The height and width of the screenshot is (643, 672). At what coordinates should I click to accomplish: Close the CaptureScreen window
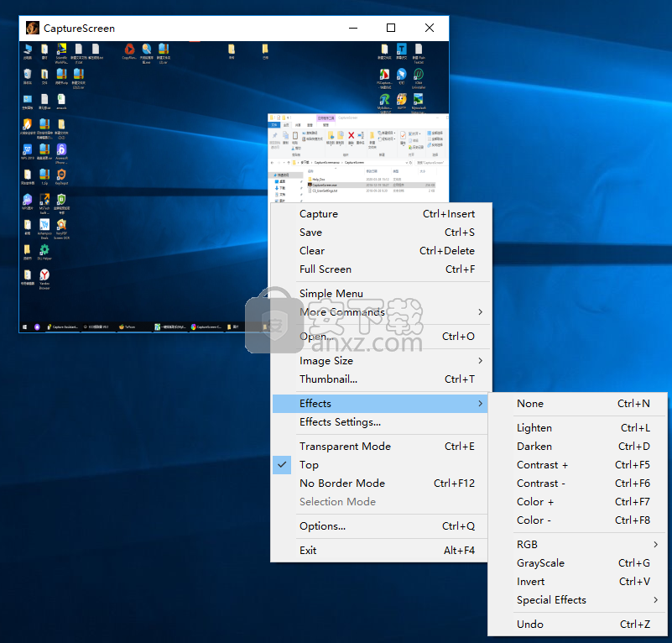coord(430,28)
